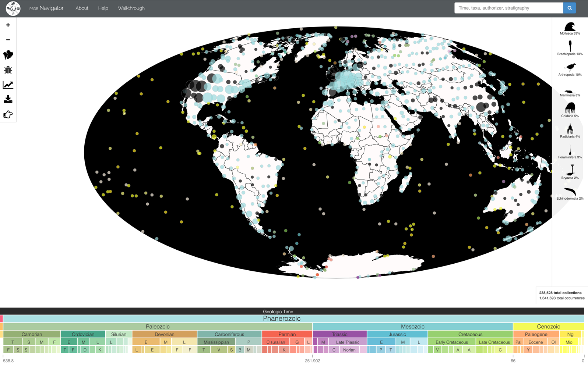Click the 238,528 total collections text
The image size is (588, 367).
tap(560, 293)
